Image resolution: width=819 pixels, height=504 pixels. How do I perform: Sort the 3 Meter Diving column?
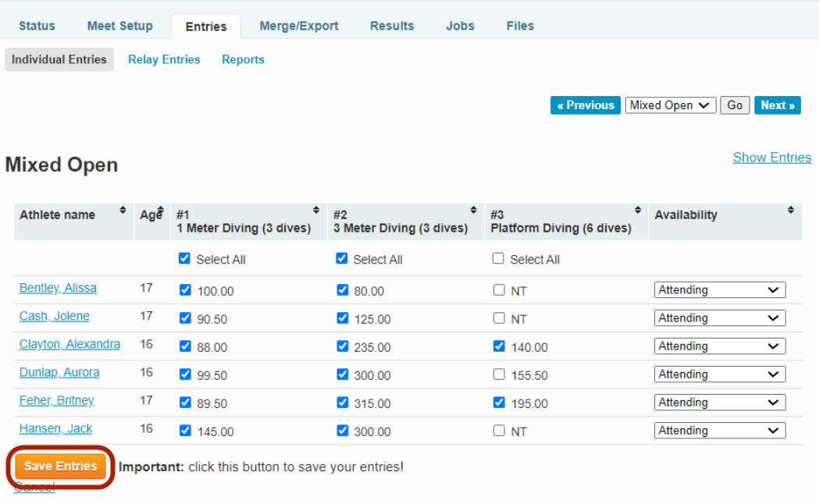point(473,211)
